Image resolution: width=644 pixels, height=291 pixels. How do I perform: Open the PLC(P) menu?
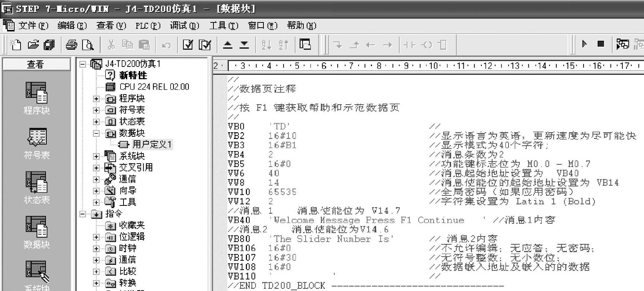click(x=148, y=25)
